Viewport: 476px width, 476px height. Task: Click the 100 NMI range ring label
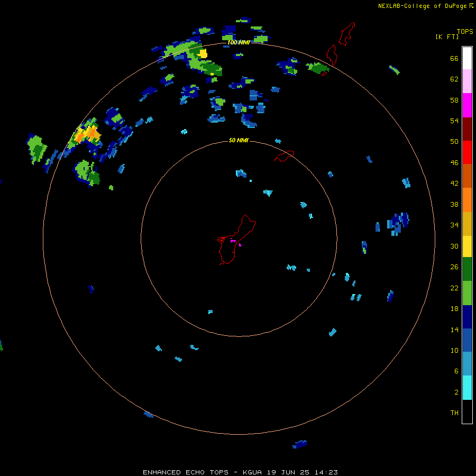coord(239,42)
